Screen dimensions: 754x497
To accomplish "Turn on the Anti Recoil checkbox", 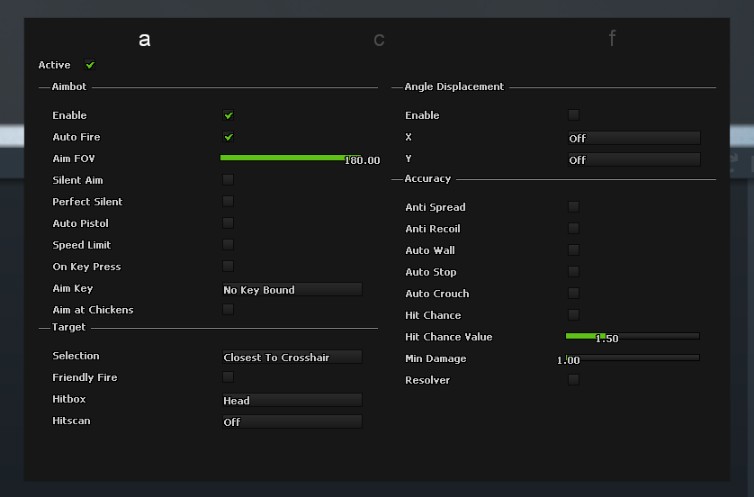I will click(x=573, y=228).
